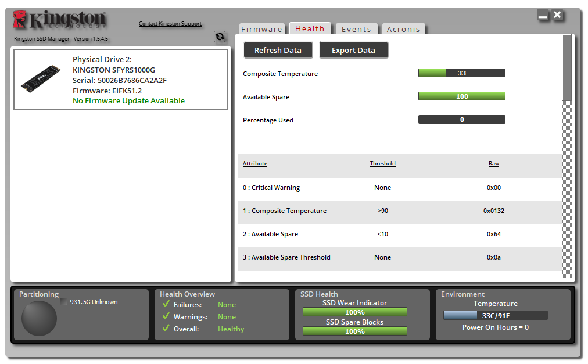This screenshot has width=588, height=364.
Task: Click the Refresh Data button
Action: (278, 50)
